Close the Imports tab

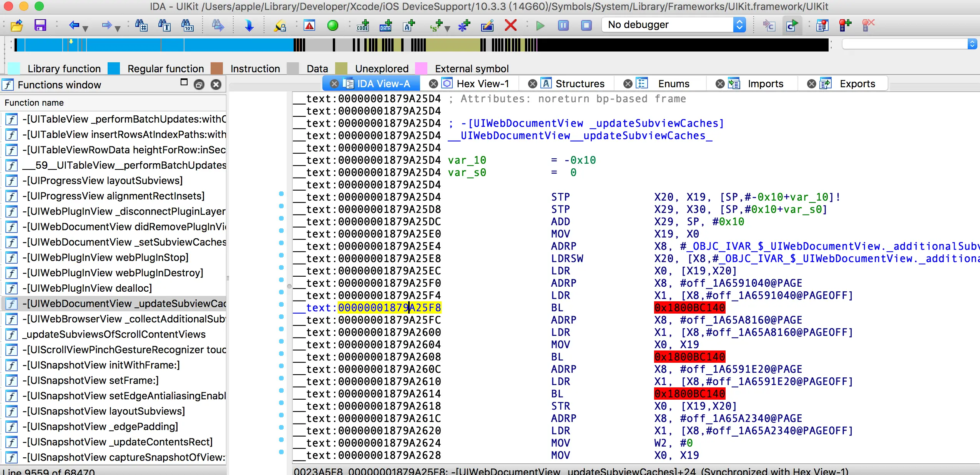pos(720,84)
